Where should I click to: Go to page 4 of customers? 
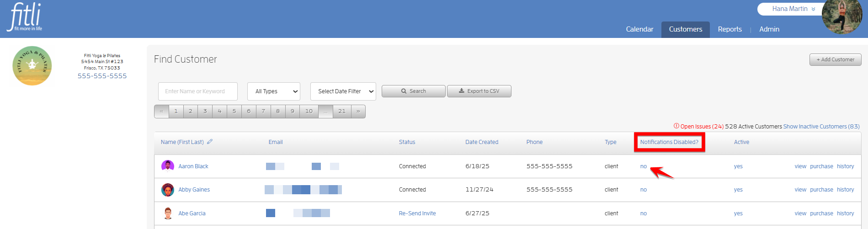(219, 111)
